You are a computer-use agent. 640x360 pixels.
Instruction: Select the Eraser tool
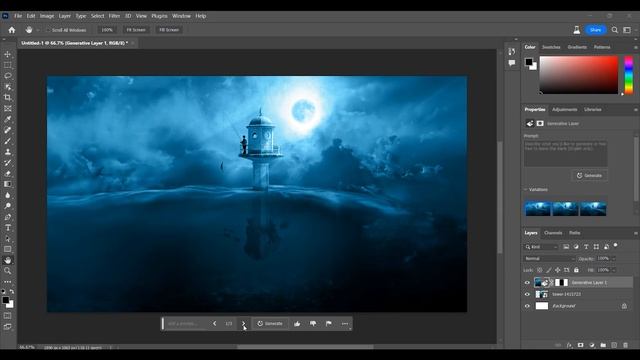pos(7,173)
